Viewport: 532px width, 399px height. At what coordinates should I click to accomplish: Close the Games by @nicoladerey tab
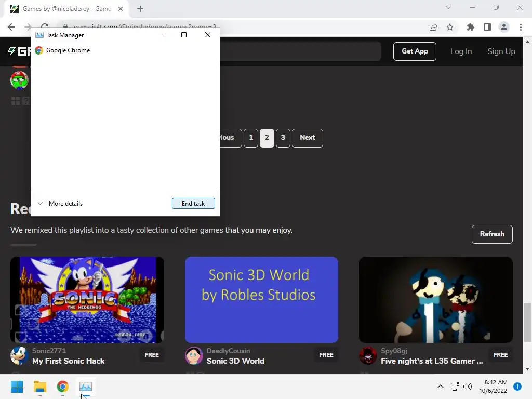tap(121, 9)
